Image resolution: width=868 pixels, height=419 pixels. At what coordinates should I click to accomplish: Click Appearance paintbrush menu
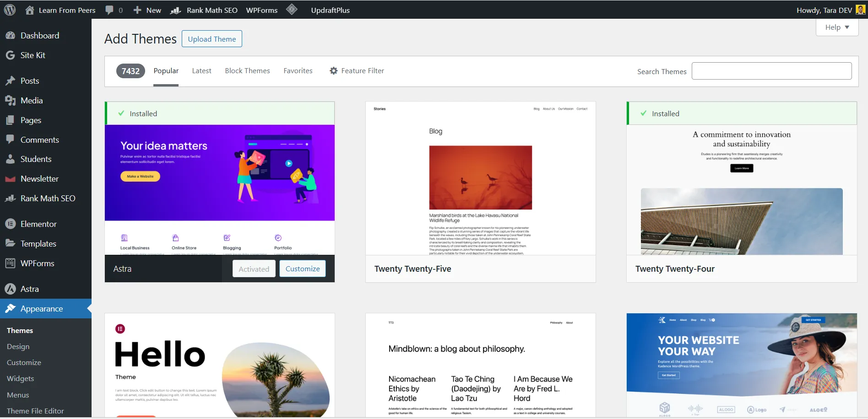coord(46,309)
